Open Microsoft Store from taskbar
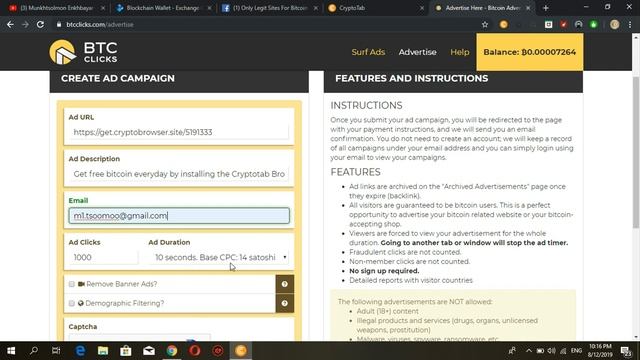The image size is (640, 360). coord(126,351)
